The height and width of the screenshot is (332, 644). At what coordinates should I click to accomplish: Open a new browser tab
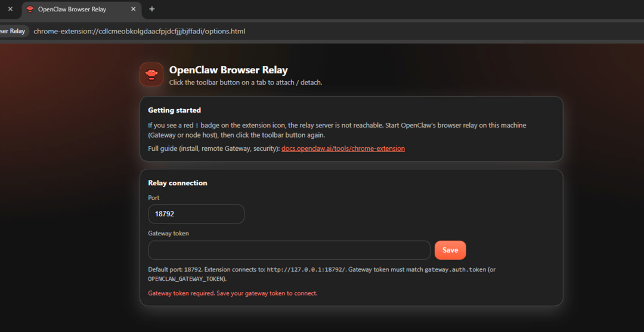tap(152, 9)
